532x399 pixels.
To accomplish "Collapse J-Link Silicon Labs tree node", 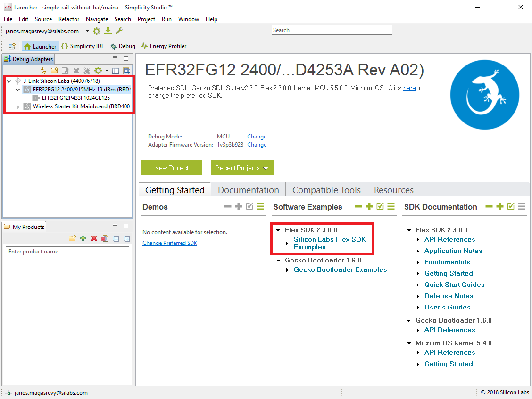I will (x=9, y=81).
